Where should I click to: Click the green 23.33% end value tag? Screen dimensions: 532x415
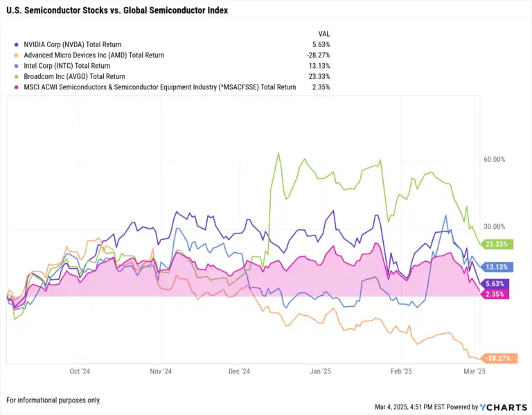497,244
